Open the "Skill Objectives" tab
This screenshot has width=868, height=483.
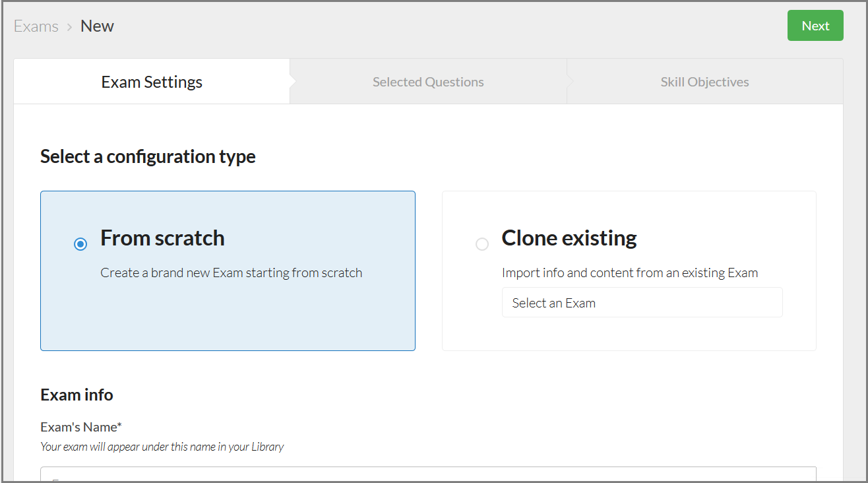pyautogui.click(x=704, y=81)
